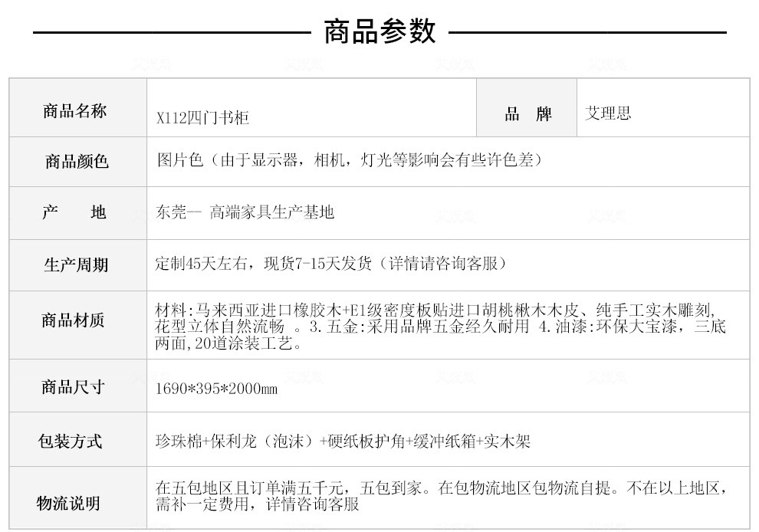
Task: Select the 包装方式 label cell
Action: (x=78, y=439)
